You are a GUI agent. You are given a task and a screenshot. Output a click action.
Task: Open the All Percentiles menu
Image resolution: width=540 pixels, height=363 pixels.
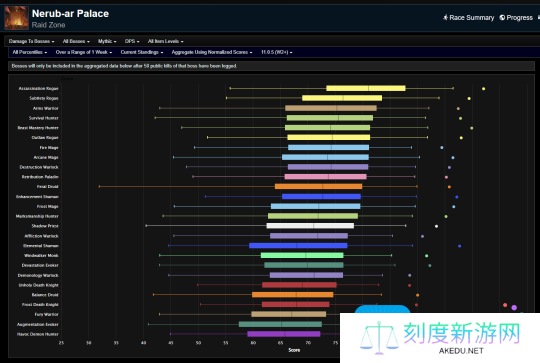coord(30,52)
